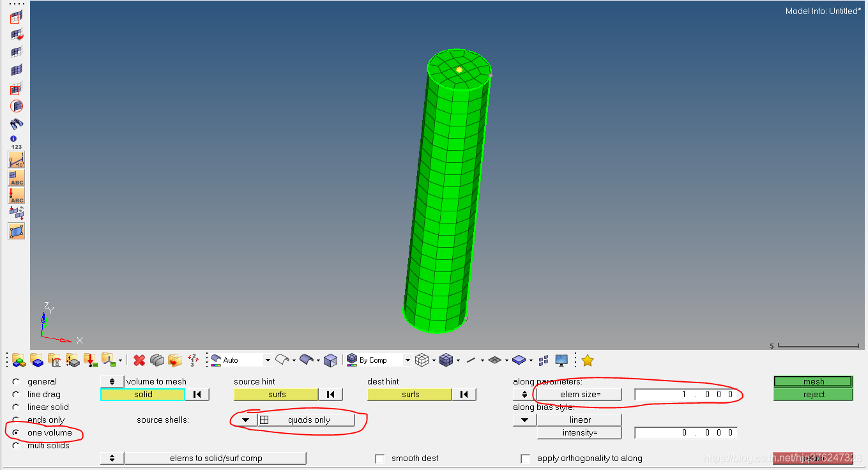Viewport: 868px width, 470px height.
Task: Click the renumber 1-2-3 icon
Action: (193, 361)
